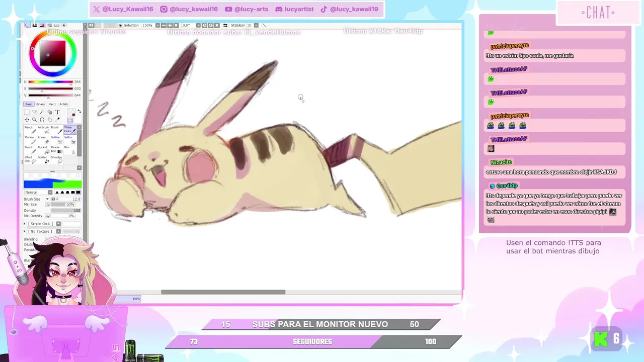644x362 pixels.
Task: Select the Lasso tool
Action: pyautogui.click(x=34, y=112)
